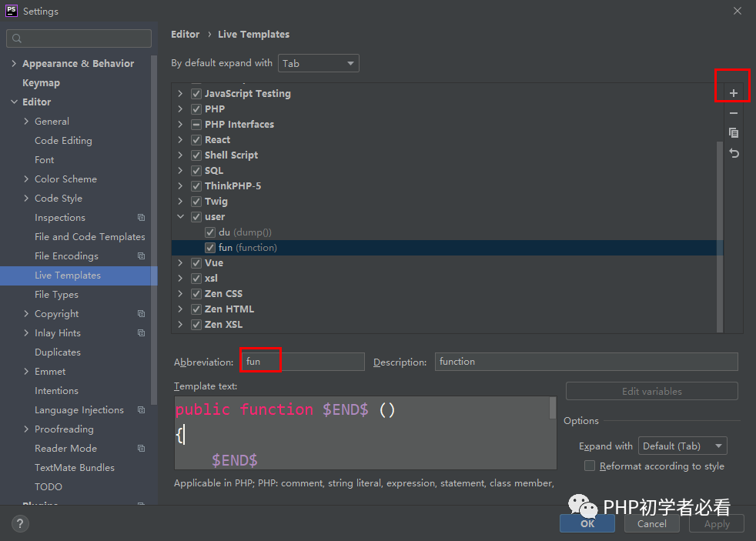Click the Cancel button
The image size is (756, 541).
(652, 523)
